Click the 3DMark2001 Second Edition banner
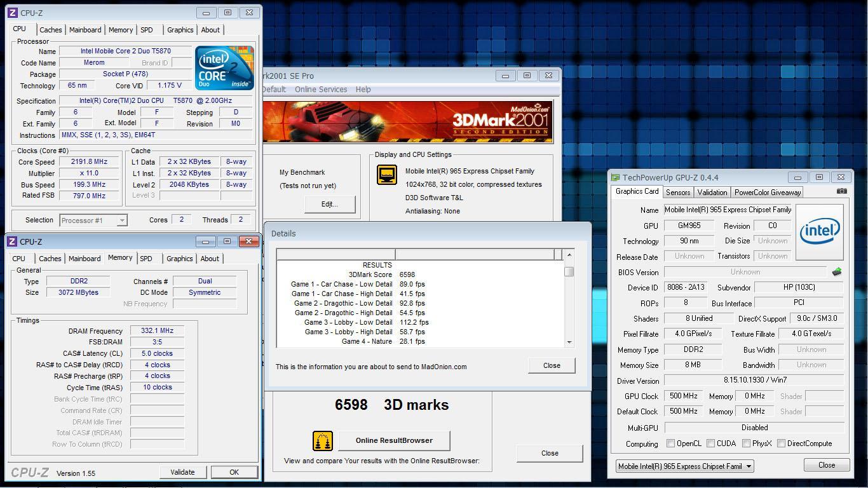The image size is (868, 488). 407,121
